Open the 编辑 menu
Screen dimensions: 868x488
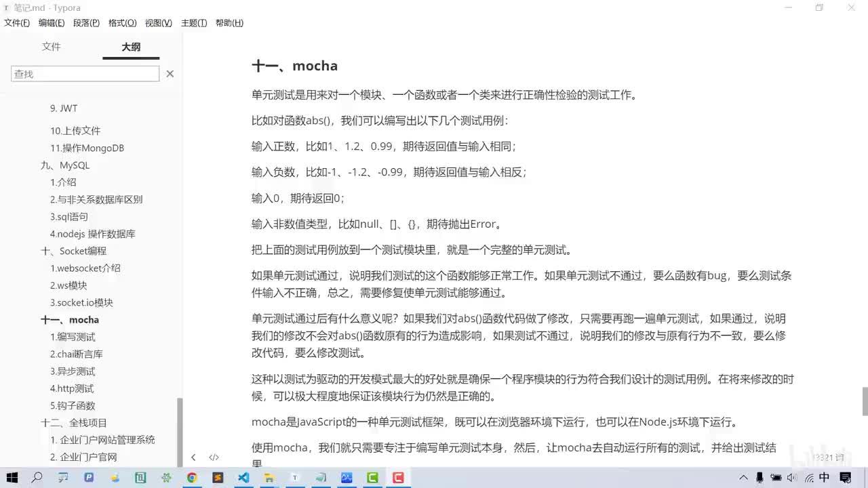[52, 23]
